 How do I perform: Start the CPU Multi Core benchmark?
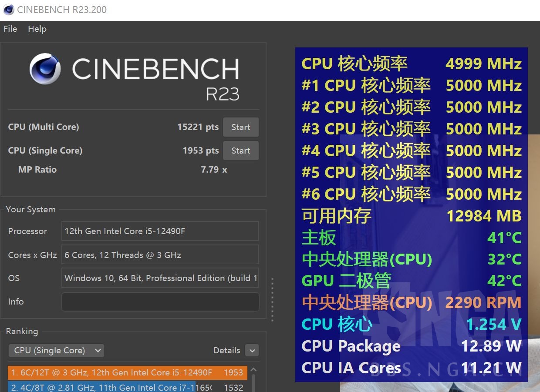(x=240, y=127)
